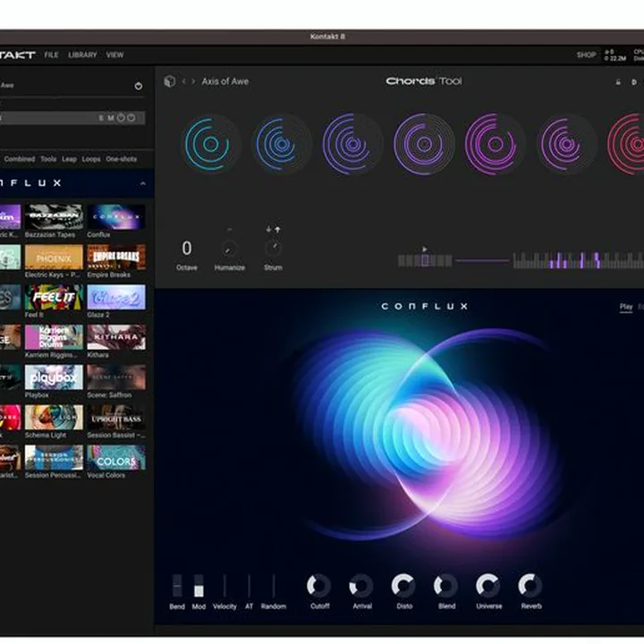Open the Empire Breaks library
Viewport: 644px width, 644px height.
[x=116, y=257]
